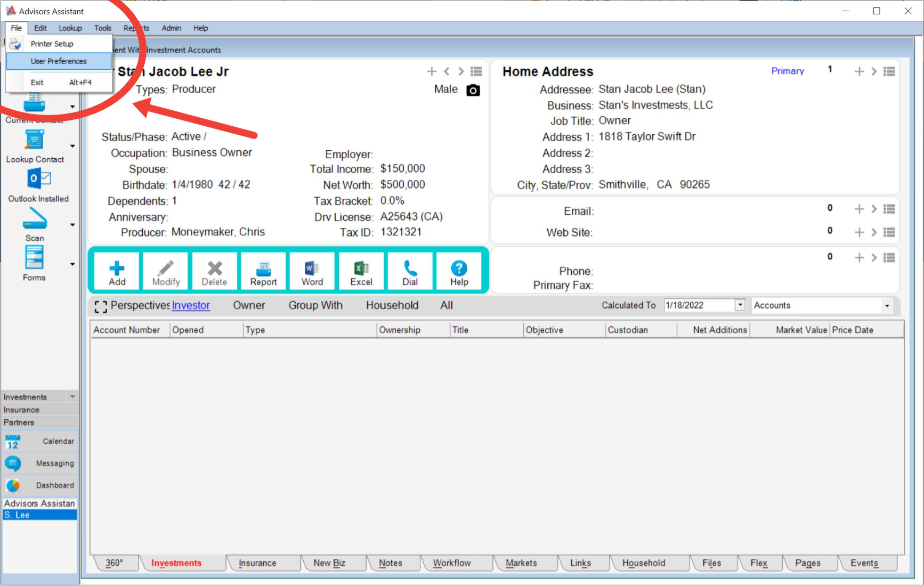Open Messaging from the sidebar

[40, 463]
